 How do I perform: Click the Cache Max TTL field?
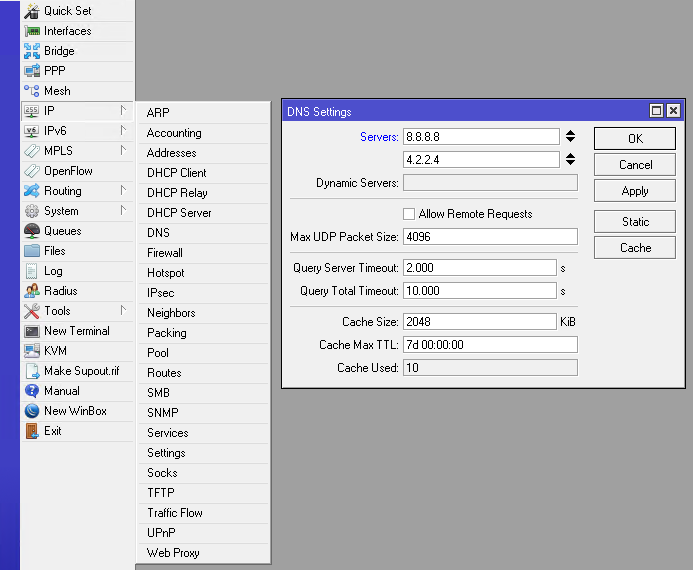490,345
